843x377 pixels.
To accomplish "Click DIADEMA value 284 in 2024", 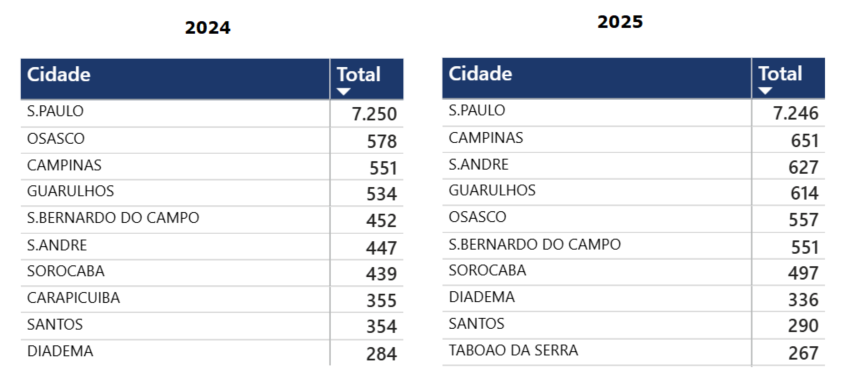I will click(382, 354).
